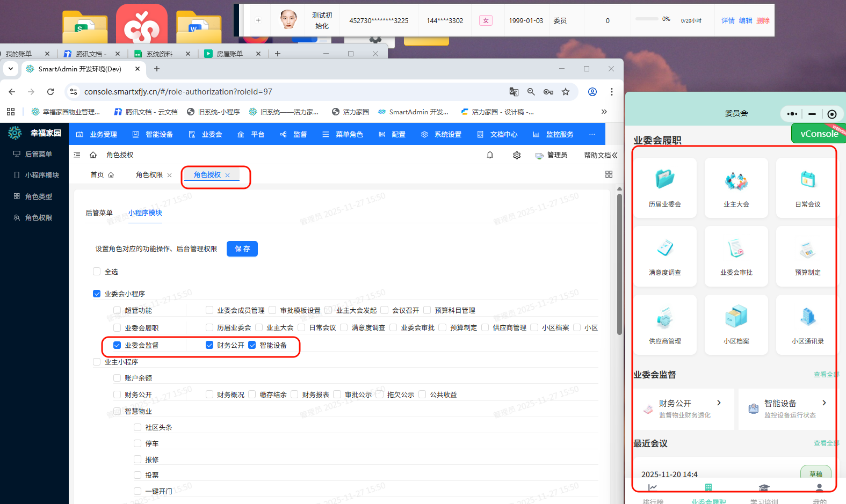Check the 业委会履职 checkbox
Viewport: 846px width, 504px height.
tap(117, 328)
